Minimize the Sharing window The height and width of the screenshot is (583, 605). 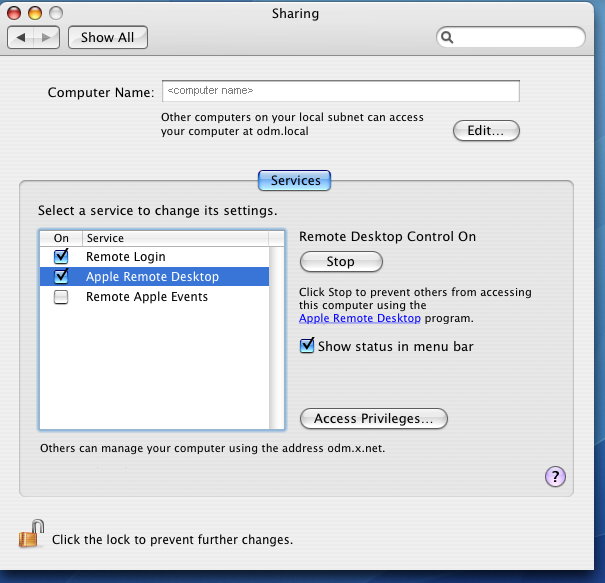35,13
